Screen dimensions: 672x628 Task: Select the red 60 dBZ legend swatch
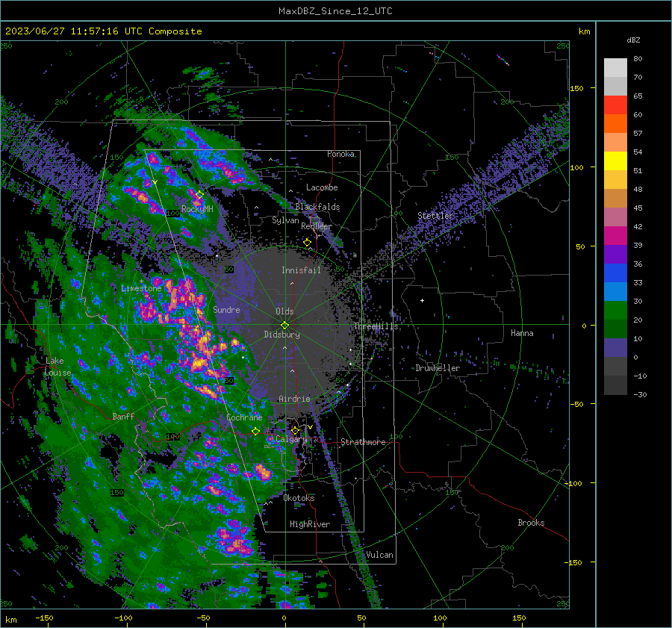(615, 105)
